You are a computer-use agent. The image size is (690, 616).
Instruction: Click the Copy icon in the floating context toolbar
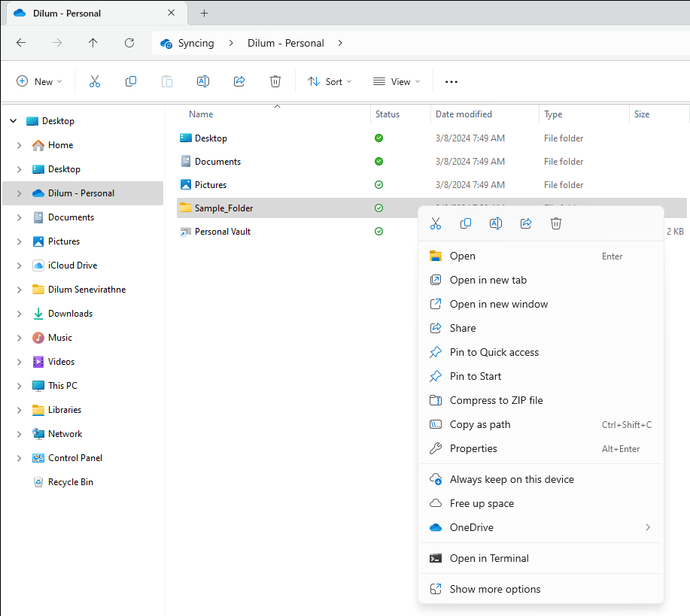pyautogui.click(x=465, y=223)
